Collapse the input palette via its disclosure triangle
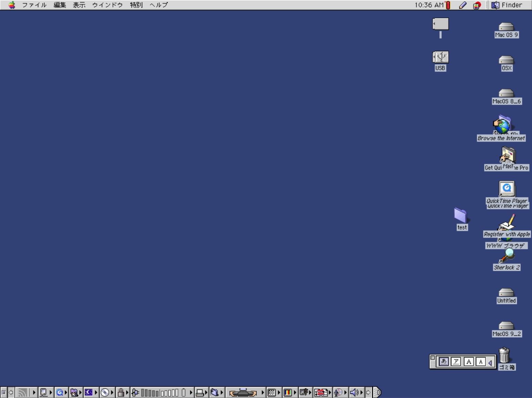Screen dimensions: 532x398 coord(490,362)
